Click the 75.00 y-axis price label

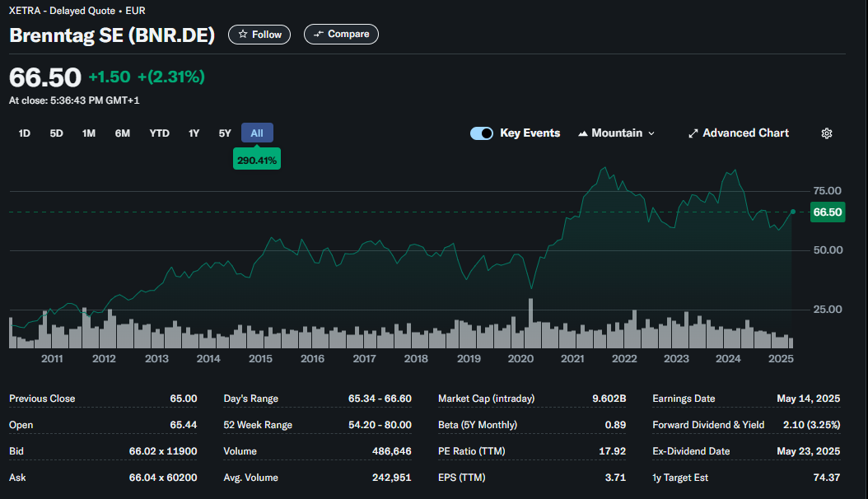[827, 191]
